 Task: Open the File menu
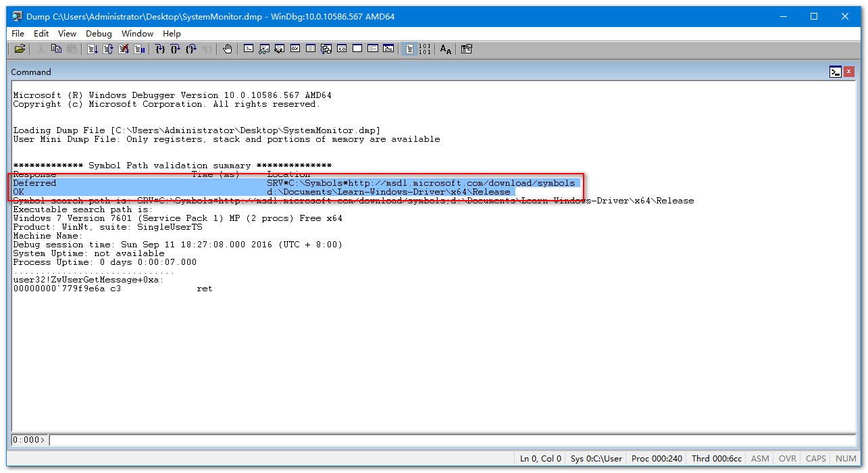click(18, 33)
